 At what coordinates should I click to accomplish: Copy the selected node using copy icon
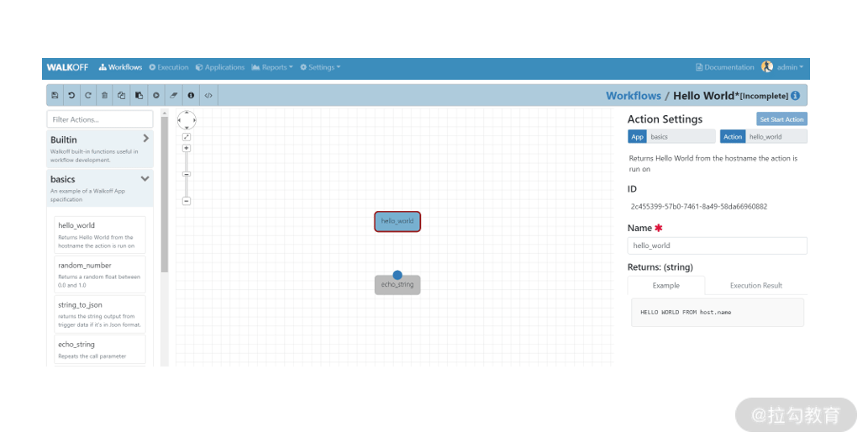pyautogui.click(x=121, y=95)
